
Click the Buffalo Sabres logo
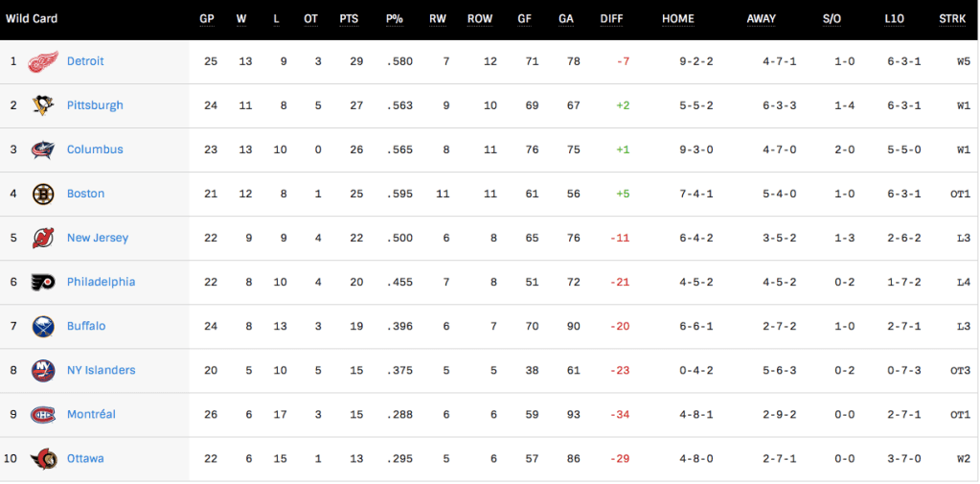pyautogui.click(x=43, y=326)
